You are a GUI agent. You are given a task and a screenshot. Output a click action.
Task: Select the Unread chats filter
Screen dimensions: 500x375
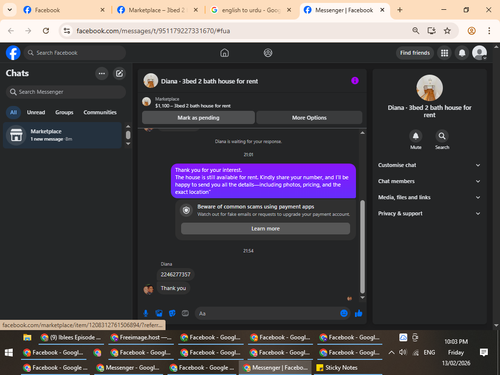(x=36, y=112)
